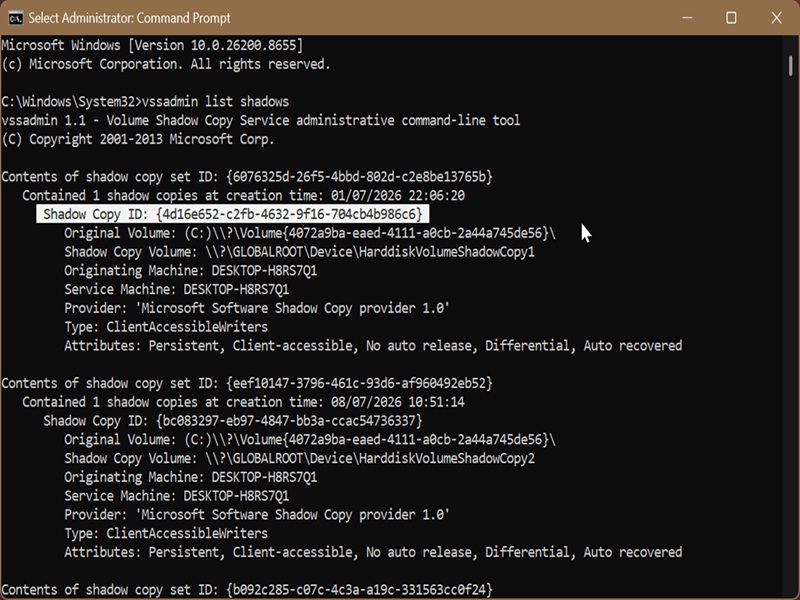Click the first Originating Machine DESKTOP-H8RS7Q1 line
This screenshot has height=600, width=800.
(x=190, y=270)
